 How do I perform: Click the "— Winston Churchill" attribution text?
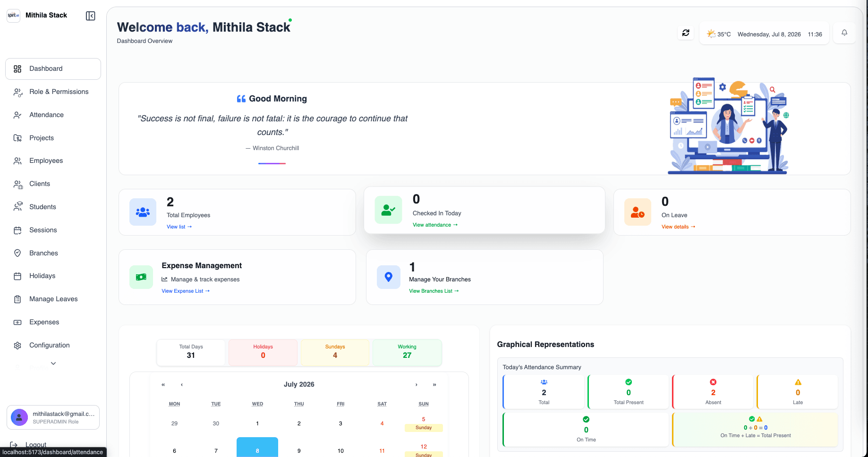[x=272, y=148]
